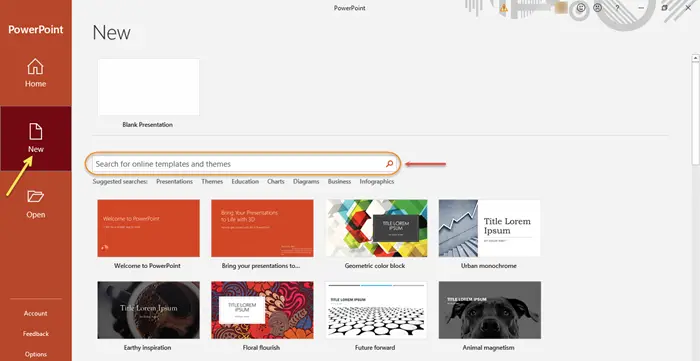Click the Animal magnetism caption
Screen dimensions: 700x361
488,348
